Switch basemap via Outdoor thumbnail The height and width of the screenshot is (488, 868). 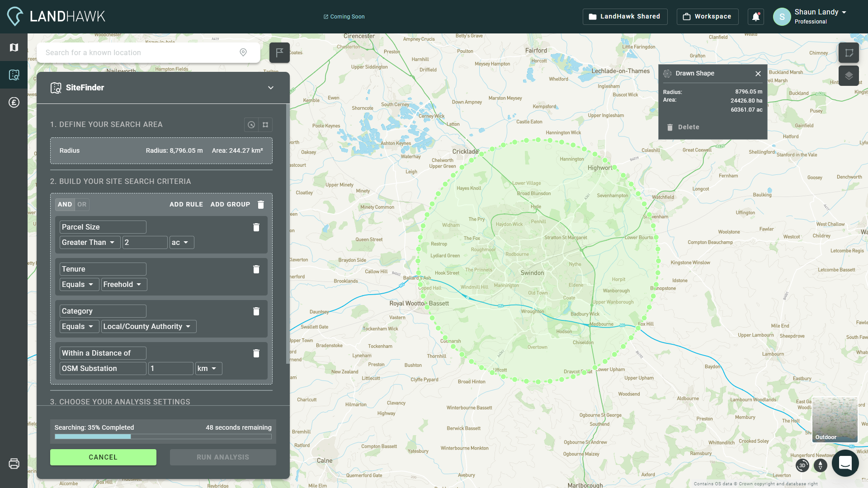[835, 420]
